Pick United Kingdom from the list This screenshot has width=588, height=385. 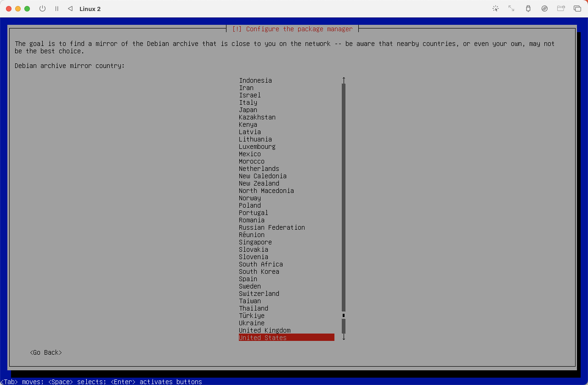tap(265, 330)
